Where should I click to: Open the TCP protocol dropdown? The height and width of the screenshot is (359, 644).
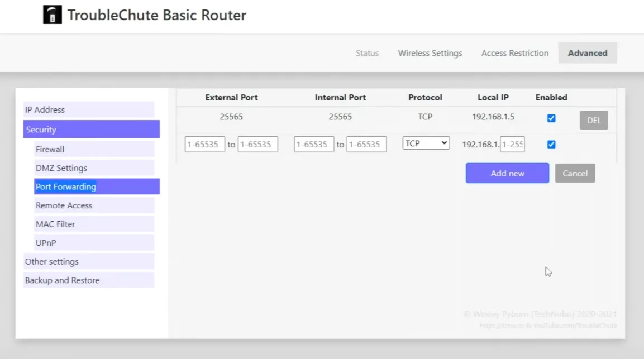point(426,143)
